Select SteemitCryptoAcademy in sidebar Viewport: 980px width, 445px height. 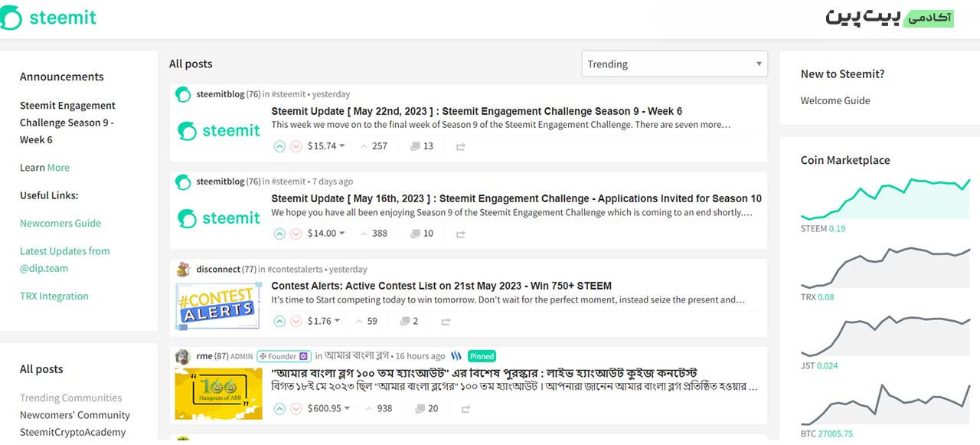point(73,433)
